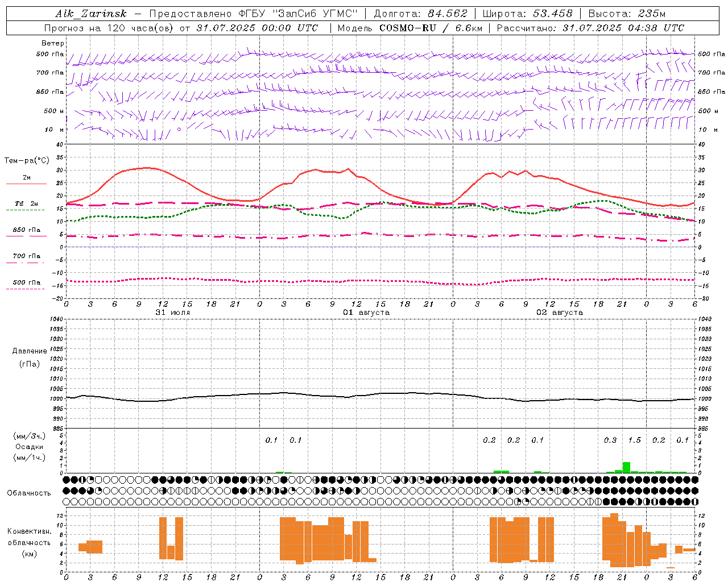This screenshot has width=728, height=582.
Task: Click the tallest green precipitation bar
Action: [x=626, y=467]
